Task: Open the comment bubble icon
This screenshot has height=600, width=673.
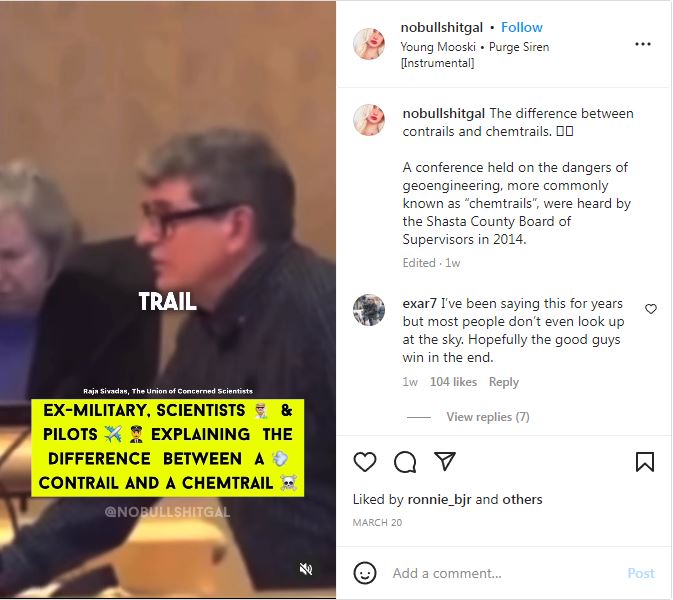Action: tap(405, 462)
